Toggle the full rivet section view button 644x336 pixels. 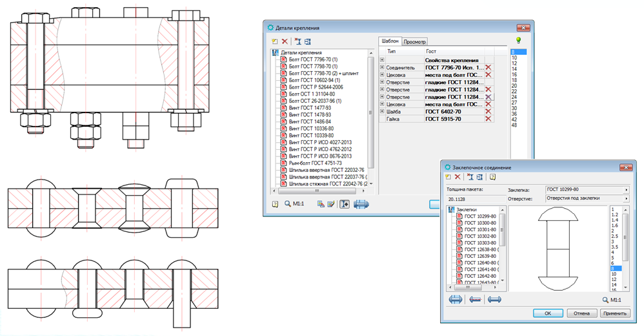456,300
